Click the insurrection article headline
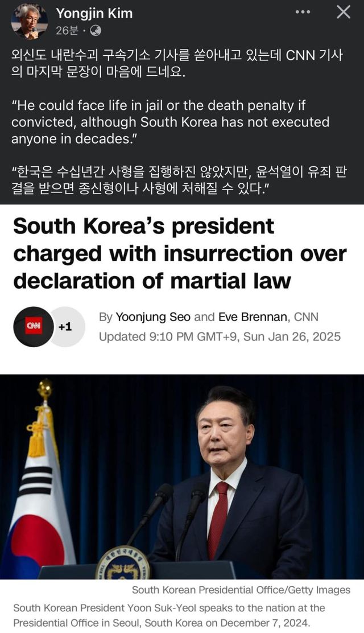The image size is (364, 633). pos(180,253)
